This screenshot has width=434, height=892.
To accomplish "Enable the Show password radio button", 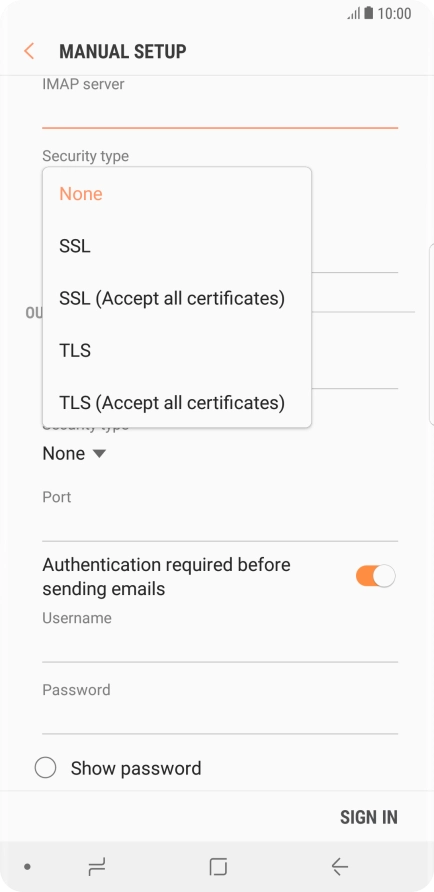I will (46, 768).
